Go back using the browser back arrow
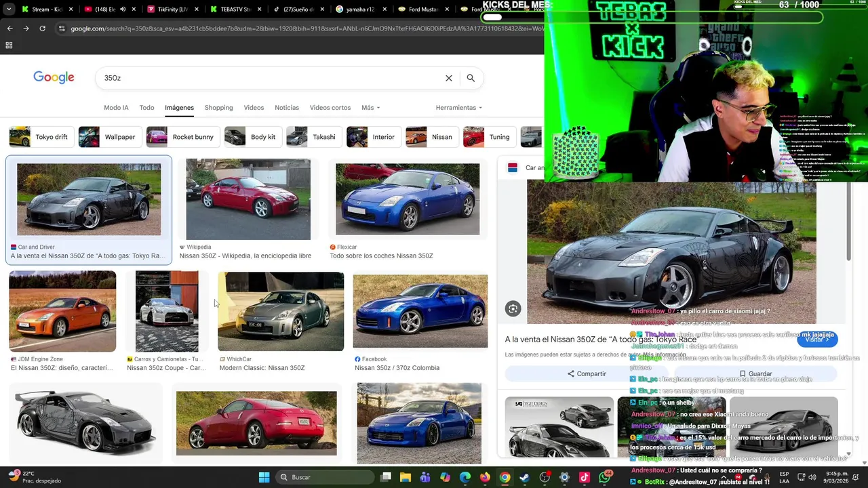Screen dimensions: 868x488 pyautogui.click(x=9, y=28)
